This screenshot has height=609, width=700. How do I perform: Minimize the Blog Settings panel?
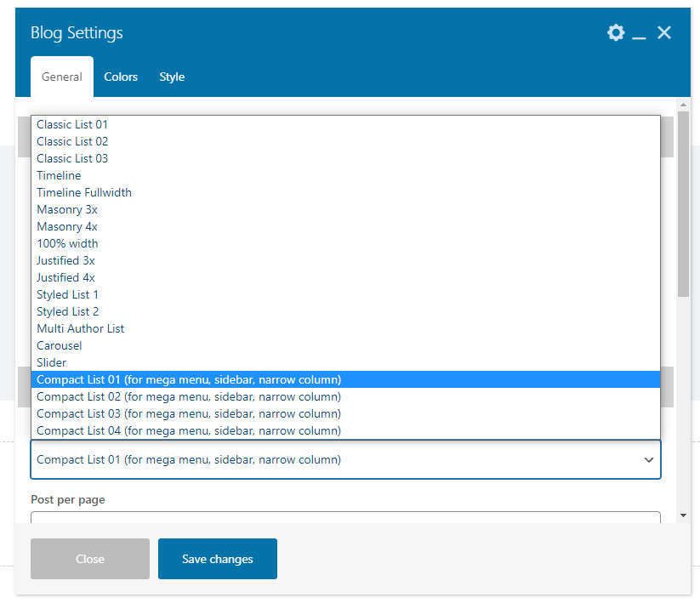(x=640, y=34)
